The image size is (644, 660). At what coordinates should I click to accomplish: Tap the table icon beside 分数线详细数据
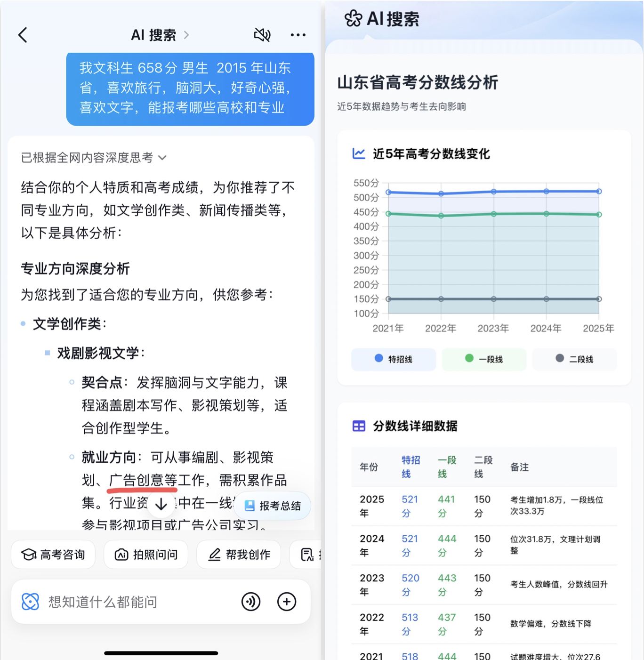(359, 426)
